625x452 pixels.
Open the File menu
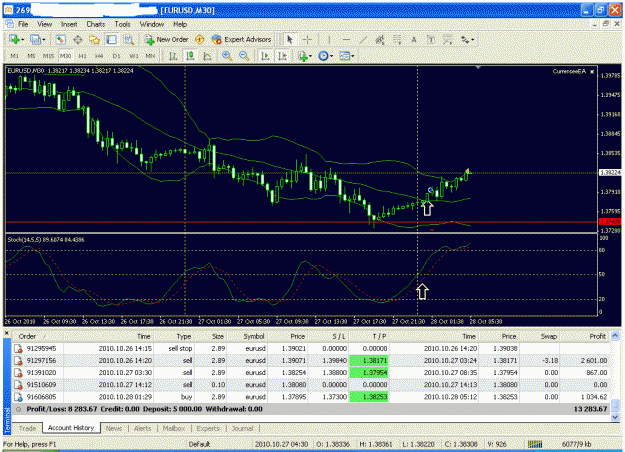(23, 24)
